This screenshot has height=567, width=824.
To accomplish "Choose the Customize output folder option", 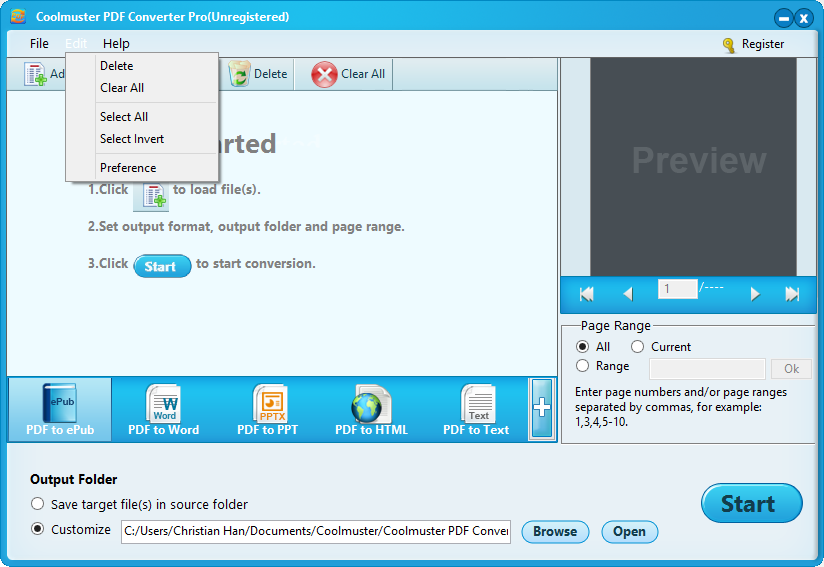I will pos(37,529).
